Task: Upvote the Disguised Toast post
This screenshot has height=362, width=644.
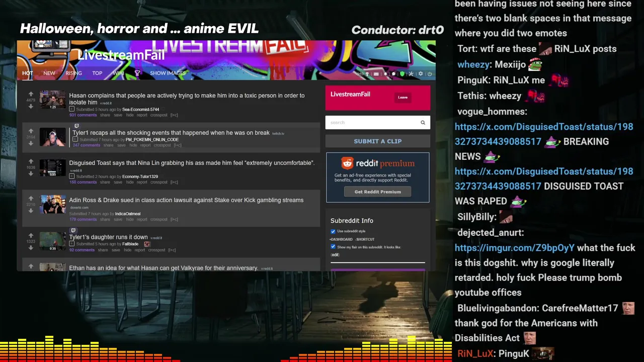Action: (x=31, y=161)
